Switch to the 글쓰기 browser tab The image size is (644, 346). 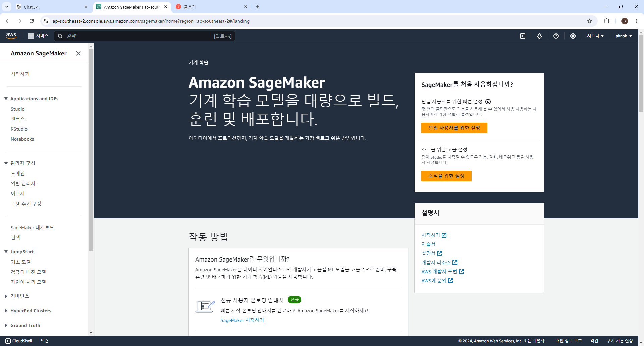[211, 7]
